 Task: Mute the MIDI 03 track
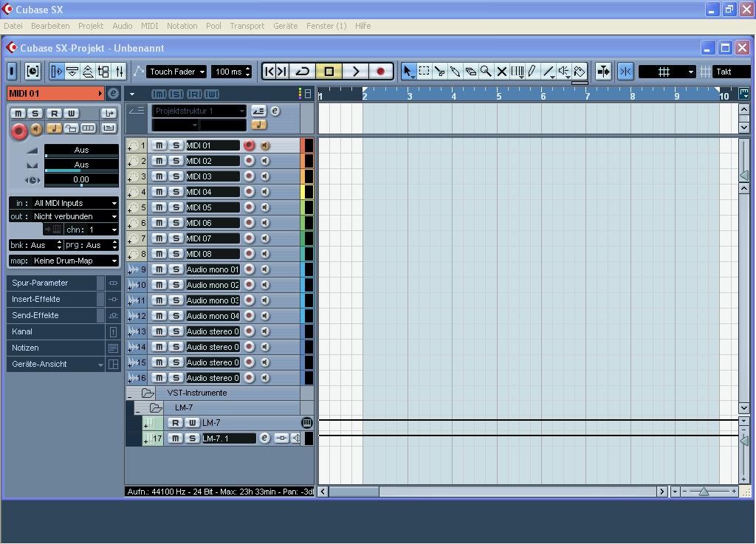[x=159, y=176]
